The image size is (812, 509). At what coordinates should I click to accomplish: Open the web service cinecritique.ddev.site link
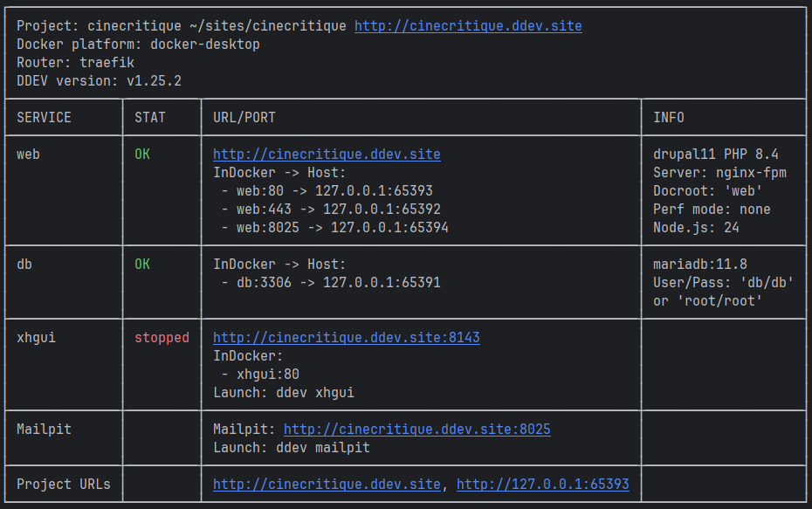pos(327,155)
